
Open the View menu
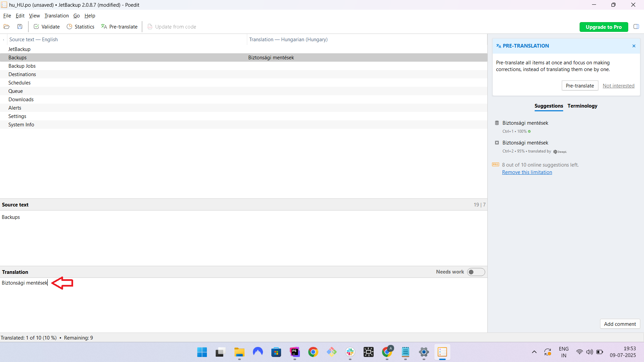[x=34, y=16]
